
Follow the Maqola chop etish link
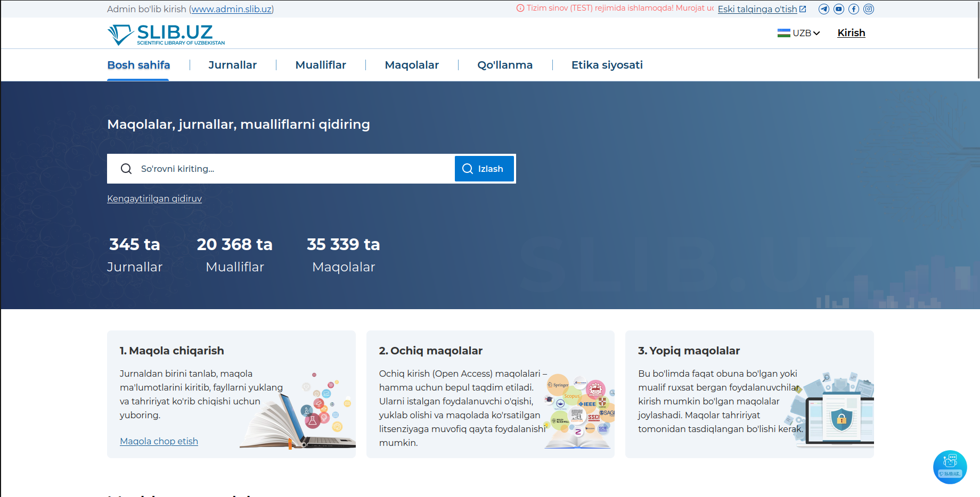pos(159,441)
